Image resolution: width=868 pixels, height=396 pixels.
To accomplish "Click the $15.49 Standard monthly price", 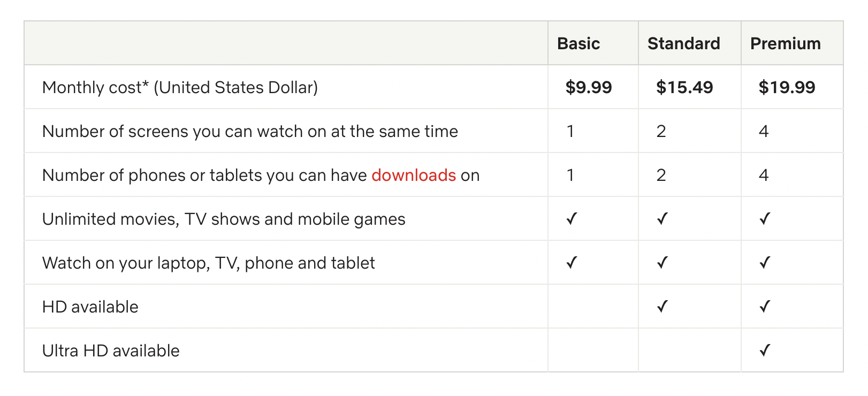I will (684, 87).
